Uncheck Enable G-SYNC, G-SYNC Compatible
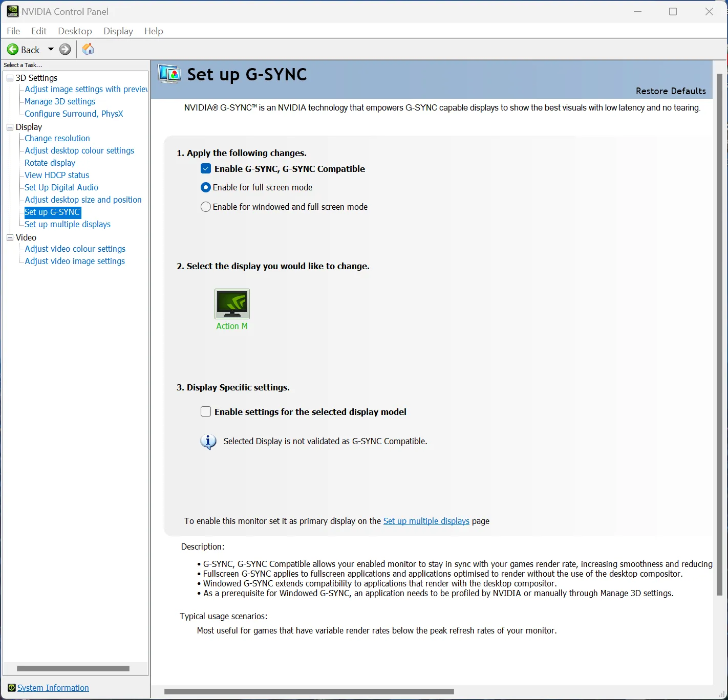This screenshot has height=700, width=728. [x=206, y=169]
